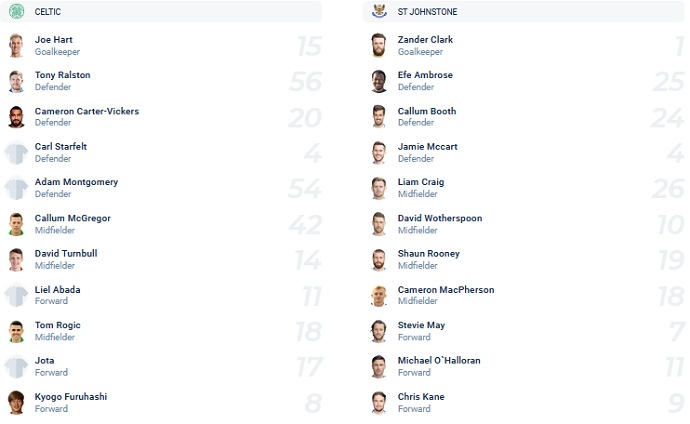
Task: Click the CELTIC team header
Action: coord(50,12)
